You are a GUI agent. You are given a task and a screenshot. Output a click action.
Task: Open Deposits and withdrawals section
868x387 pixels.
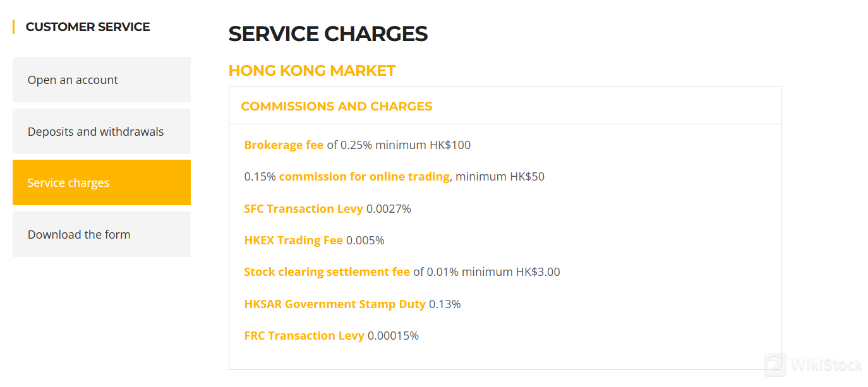point(95,131)
